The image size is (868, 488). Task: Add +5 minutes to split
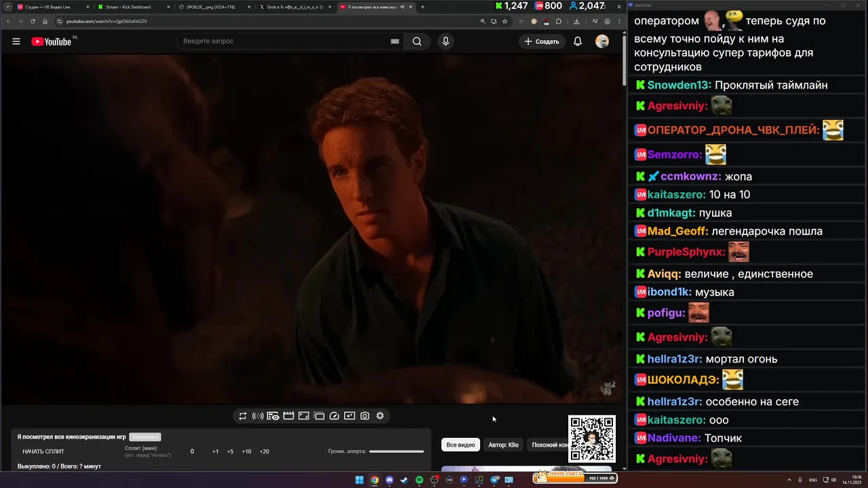click(x=231, y=451)
